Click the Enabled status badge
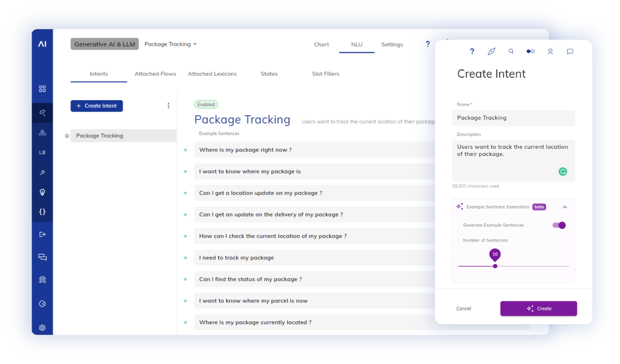 point(206,105)
